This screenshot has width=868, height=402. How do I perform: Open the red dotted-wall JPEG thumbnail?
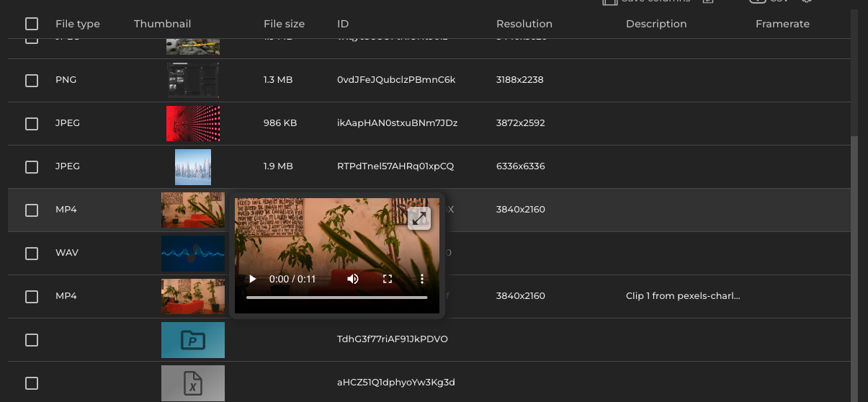point(193,123)
